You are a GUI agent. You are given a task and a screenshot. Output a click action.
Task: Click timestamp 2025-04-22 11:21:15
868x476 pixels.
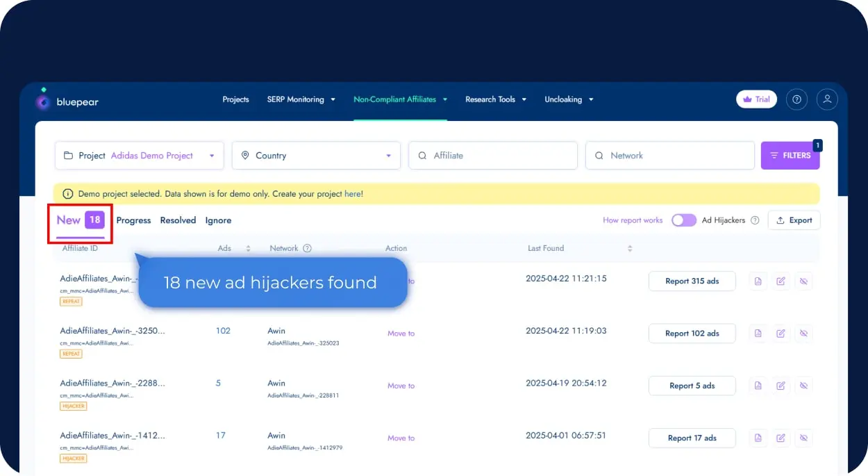tap(566, 279)
